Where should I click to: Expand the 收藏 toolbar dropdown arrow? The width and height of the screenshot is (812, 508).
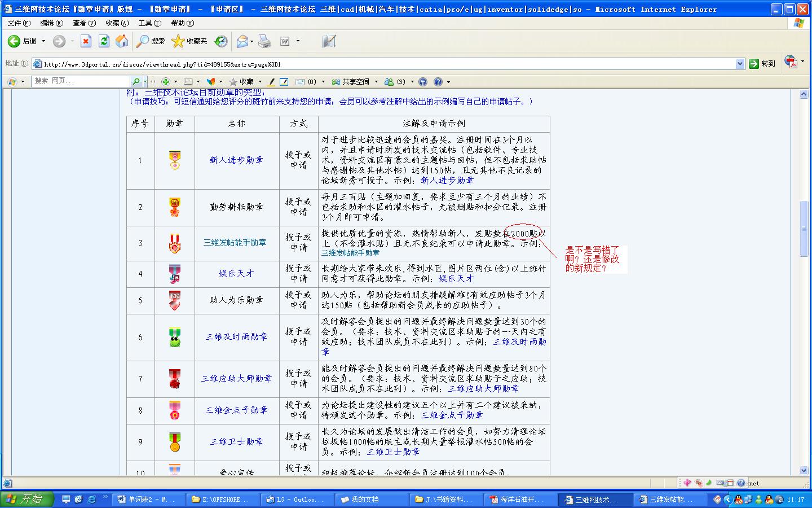click(x=260, y=82)
